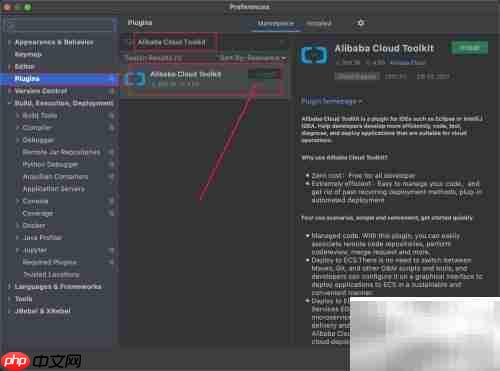The width and height of the screenshot is (500, 371).
Task: Open Coverage settings
Action: pyautogui.click(x=38, y=213)
